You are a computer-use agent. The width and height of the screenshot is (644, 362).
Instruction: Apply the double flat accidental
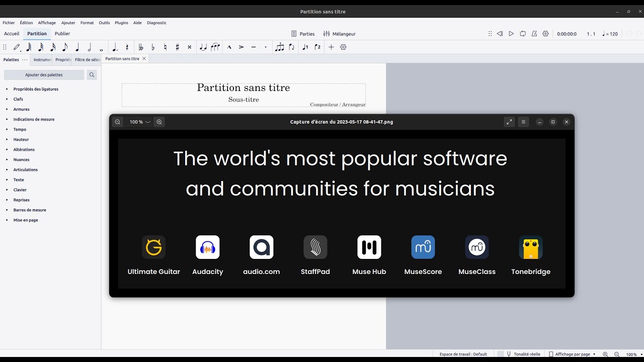pyautogui.click(x=141, y=47)
